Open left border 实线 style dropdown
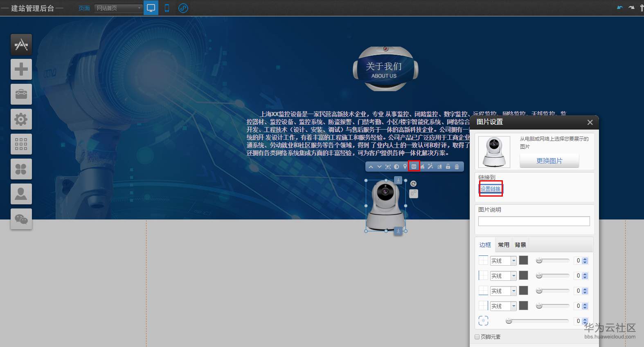 point(503,276)
